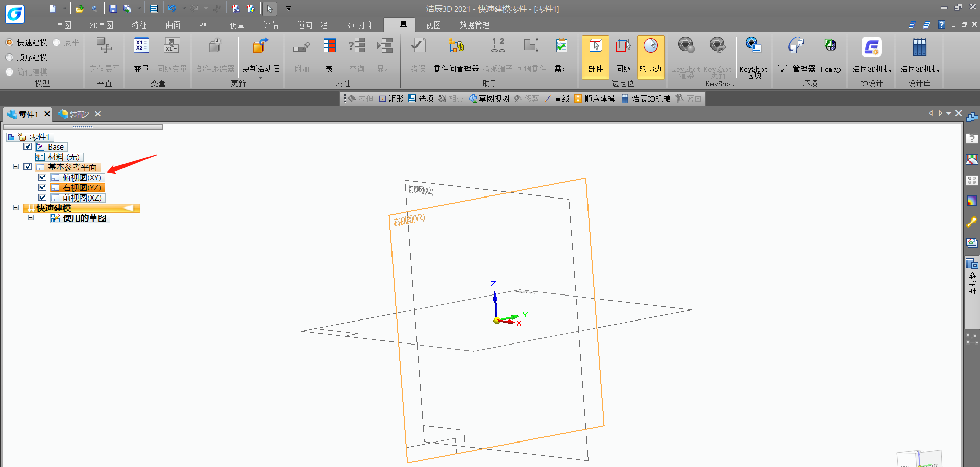Undo the last action
The height and width of the screenshot is (467, 980).
pos(172,8)
